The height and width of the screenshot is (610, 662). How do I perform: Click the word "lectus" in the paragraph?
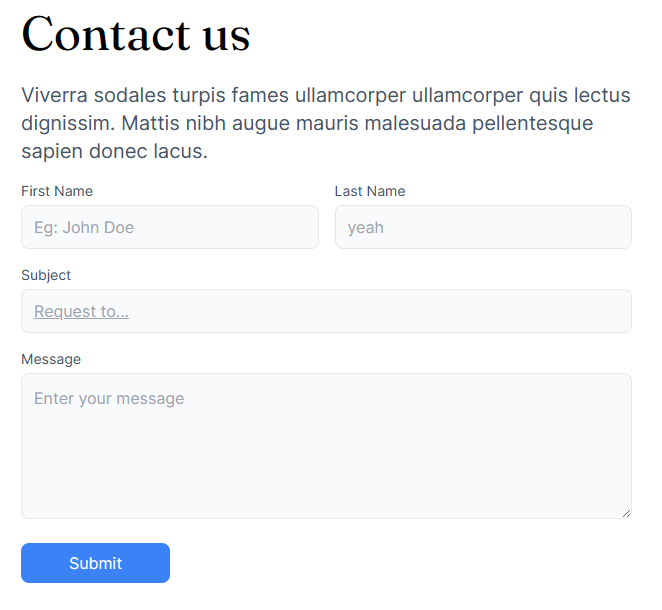[x=602, y=95]
